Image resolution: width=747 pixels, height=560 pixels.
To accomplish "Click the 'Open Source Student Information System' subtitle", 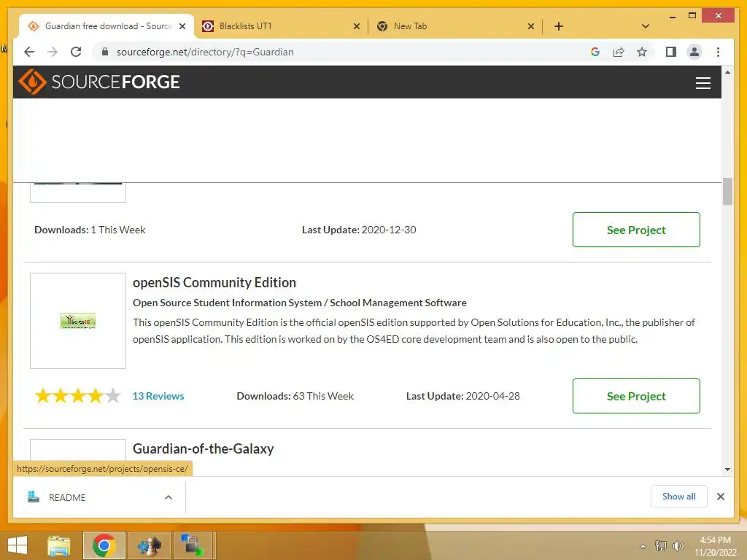I will tap(300, 303).
